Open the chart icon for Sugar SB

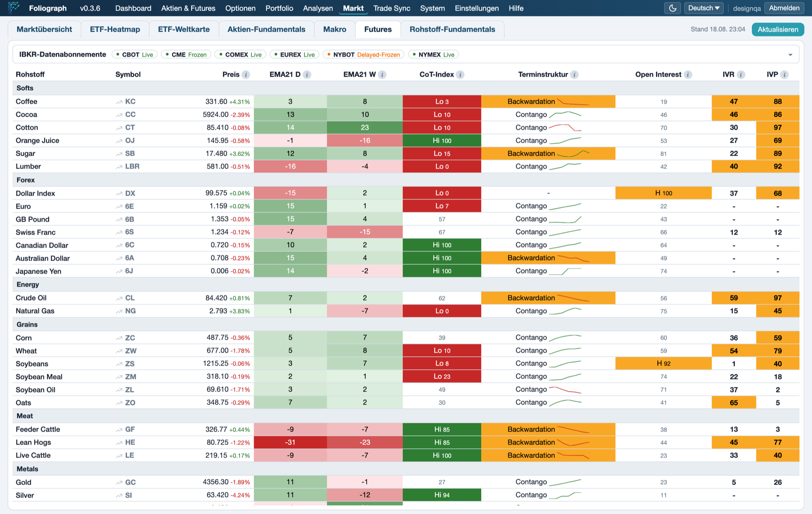click(119, 154)
